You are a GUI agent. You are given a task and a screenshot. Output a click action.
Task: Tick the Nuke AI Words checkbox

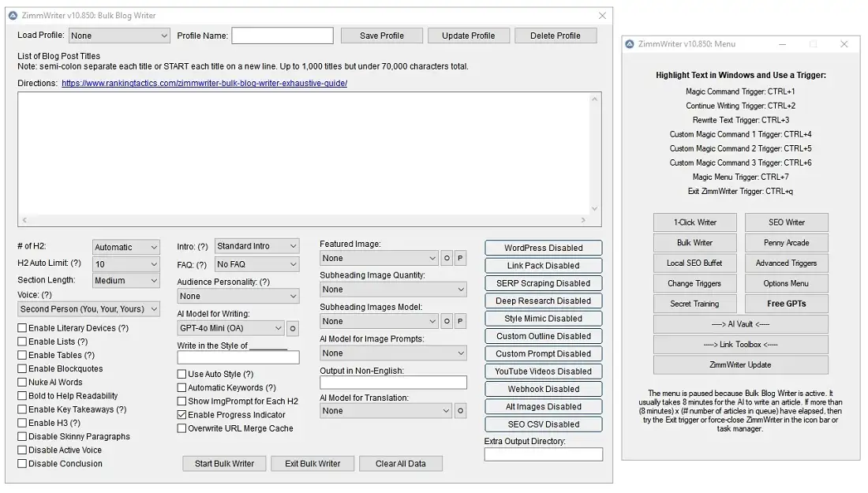point(22,383)
